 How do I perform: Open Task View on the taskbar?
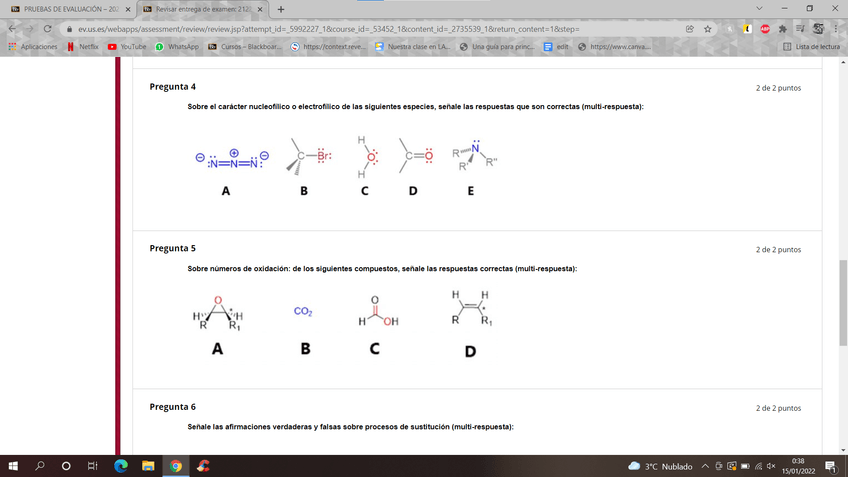pyautogui.click(x=92, y=466)
